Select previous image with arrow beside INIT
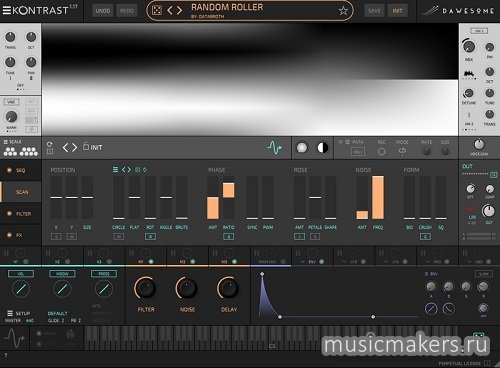Viewport: 500px width, 368px height. [x=65, y=147]
